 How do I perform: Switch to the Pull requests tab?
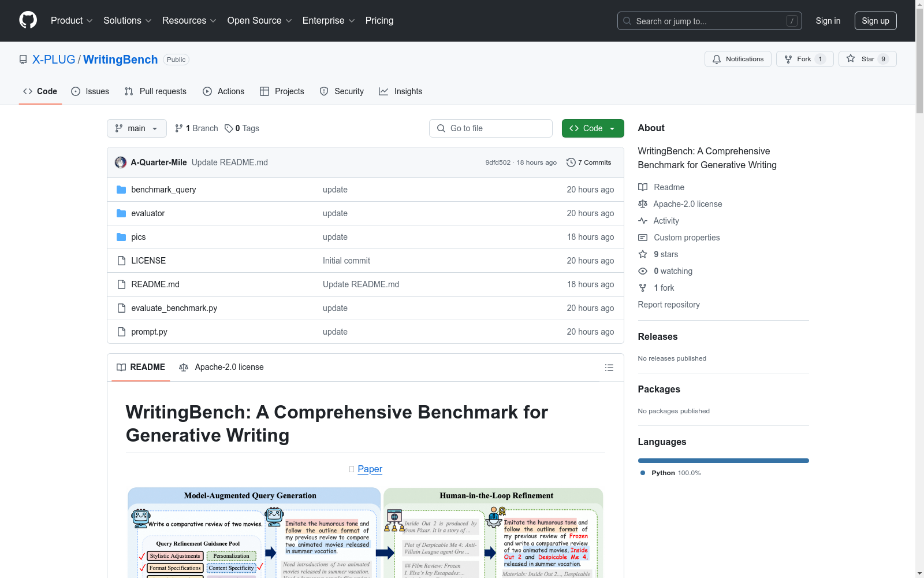[155, 91]
